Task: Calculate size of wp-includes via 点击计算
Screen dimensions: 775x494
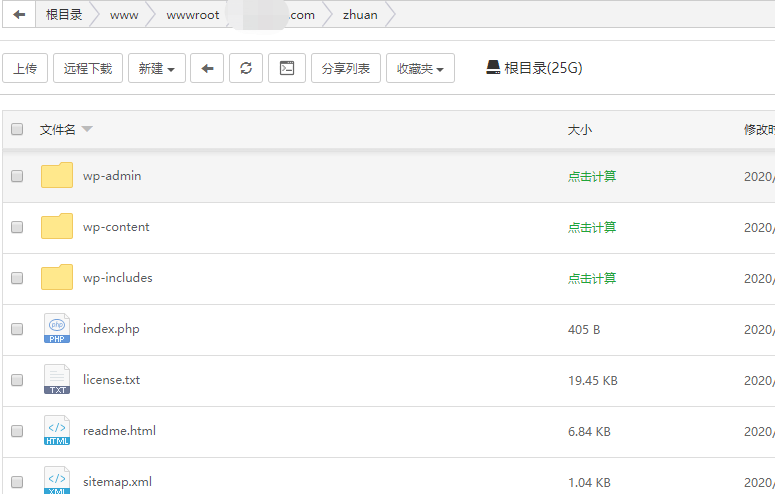Action: click(592, 278)
